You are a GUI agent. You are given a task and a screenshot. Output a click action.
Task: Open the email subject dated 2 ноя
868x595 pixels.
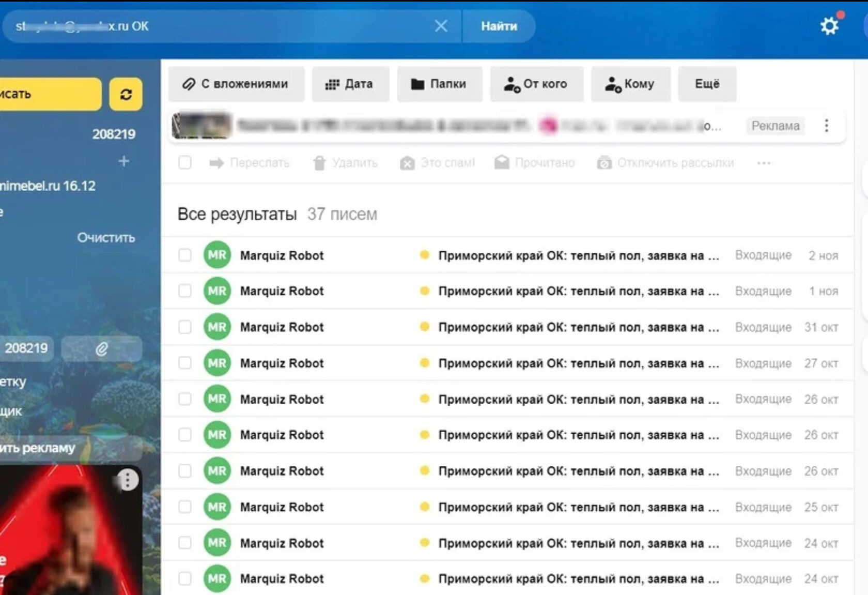click(x=579, y=255)
